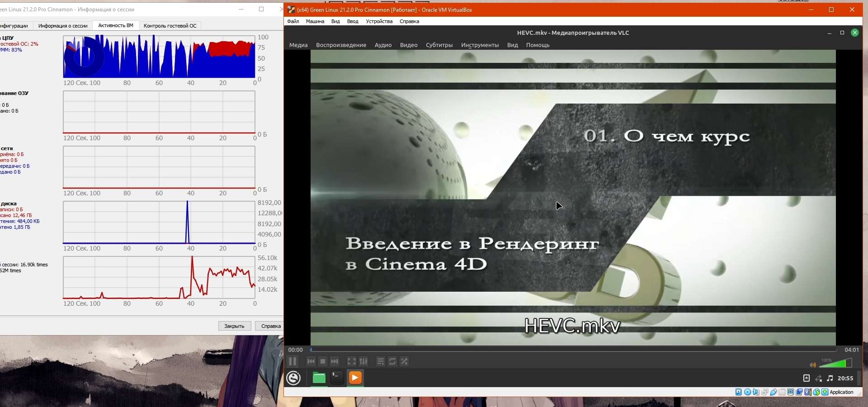Mute VLC audio via speaker icon
The image size is (868, 407).
(812, 364)
